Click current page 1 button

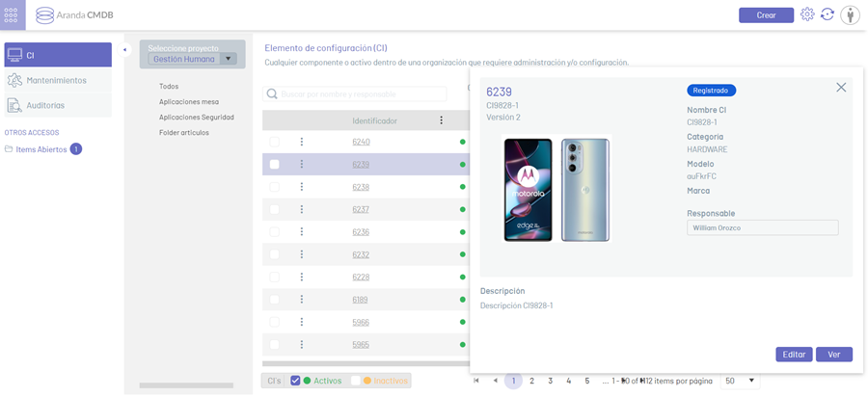click(513, 381)
